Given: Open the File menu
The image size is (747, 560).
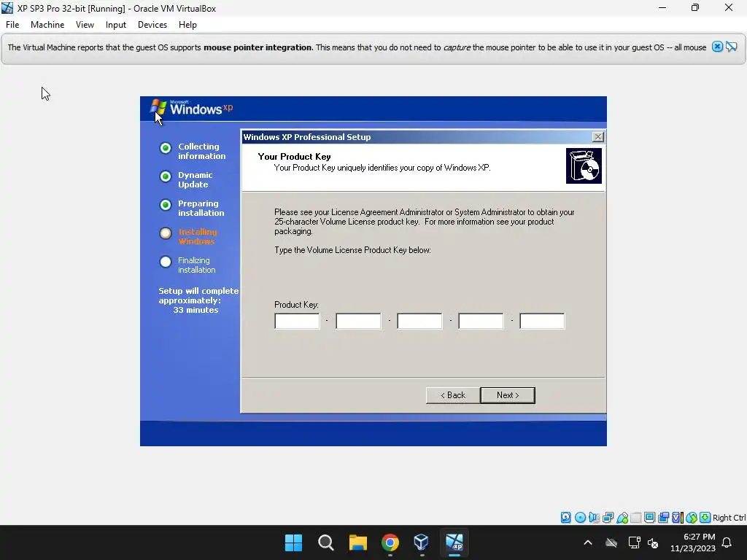Looking at the screenshot, I should 12,25.
